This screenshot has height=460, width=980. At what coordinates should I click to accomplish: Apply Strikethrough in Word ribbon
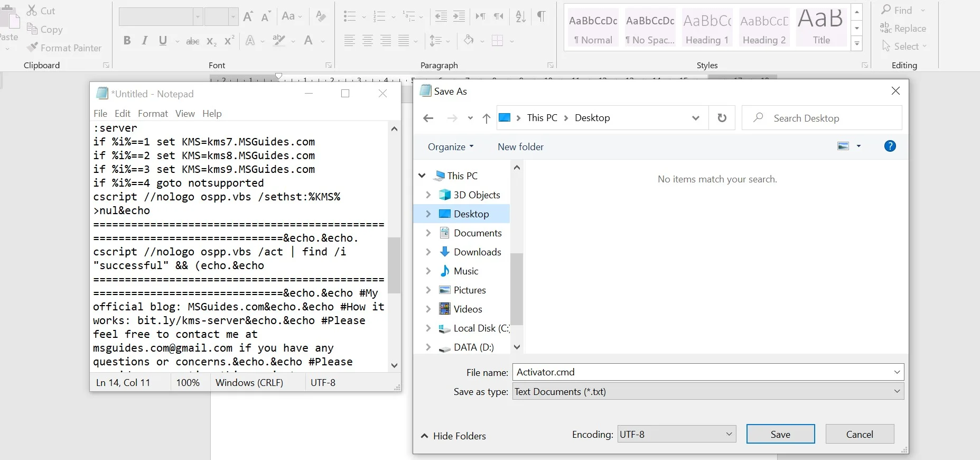[193, 41]
